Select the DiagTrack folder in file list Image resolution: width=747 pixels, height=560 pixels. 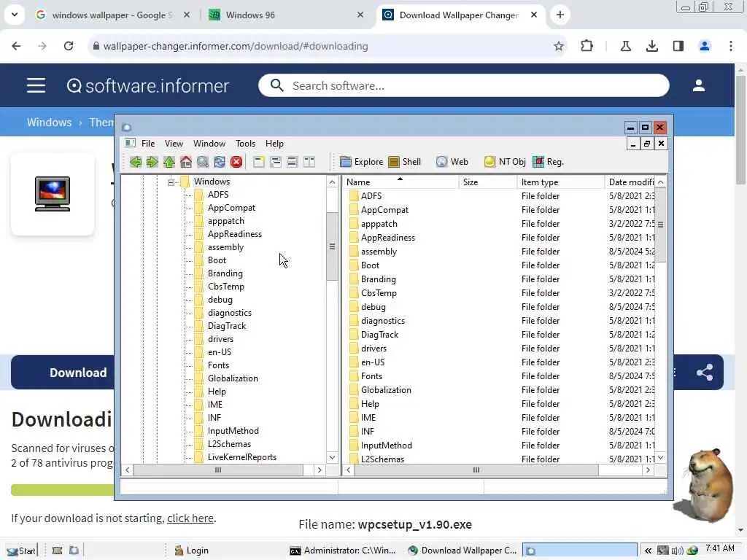pyautogui.click(x=379, y=335)
